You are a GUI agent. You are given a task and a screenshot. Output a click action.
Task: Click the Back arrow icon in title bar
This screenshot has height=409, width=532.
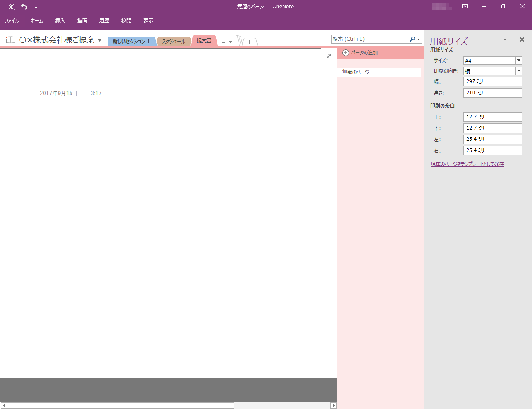(x=12, y=7)
